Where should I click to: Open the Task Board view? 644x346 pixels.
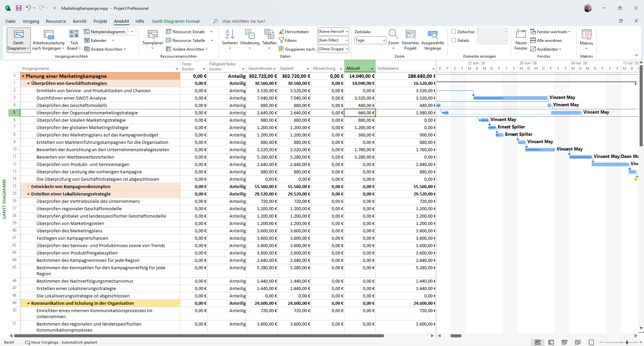tap(74, 40)
